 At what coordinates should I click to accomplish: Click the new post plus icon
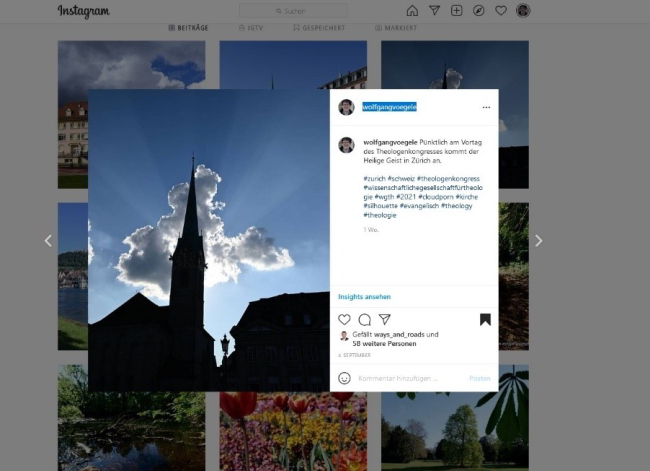(456, 10)
